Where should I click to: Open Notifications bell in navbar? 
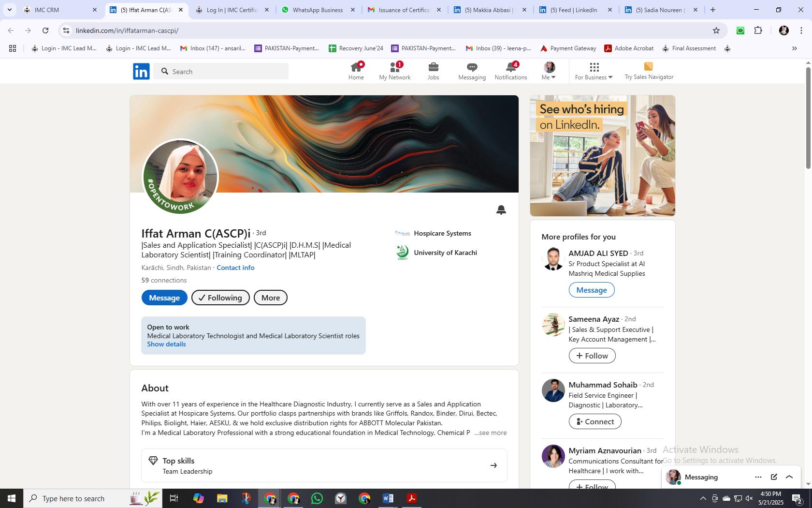coord(511,71)
